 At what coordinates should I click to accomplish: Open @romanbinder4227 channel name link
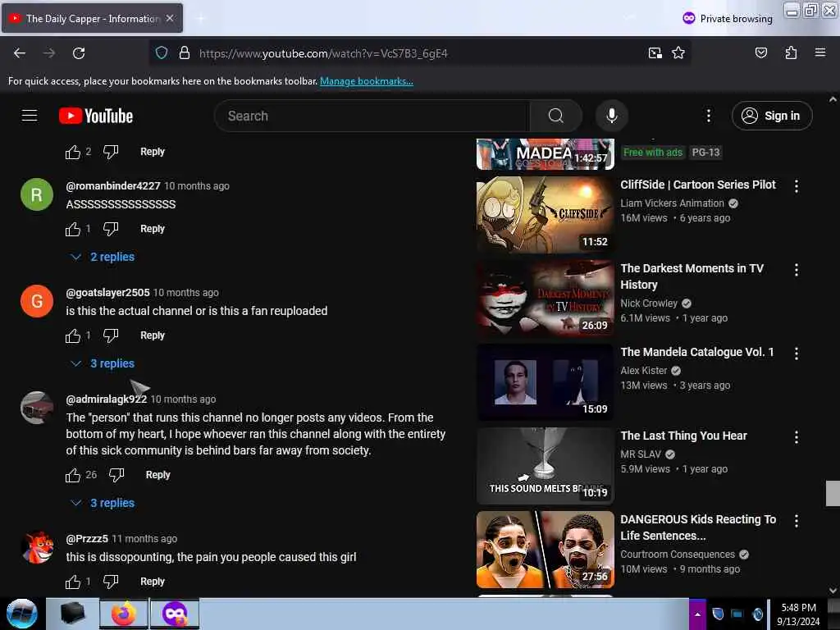[113, 186]
